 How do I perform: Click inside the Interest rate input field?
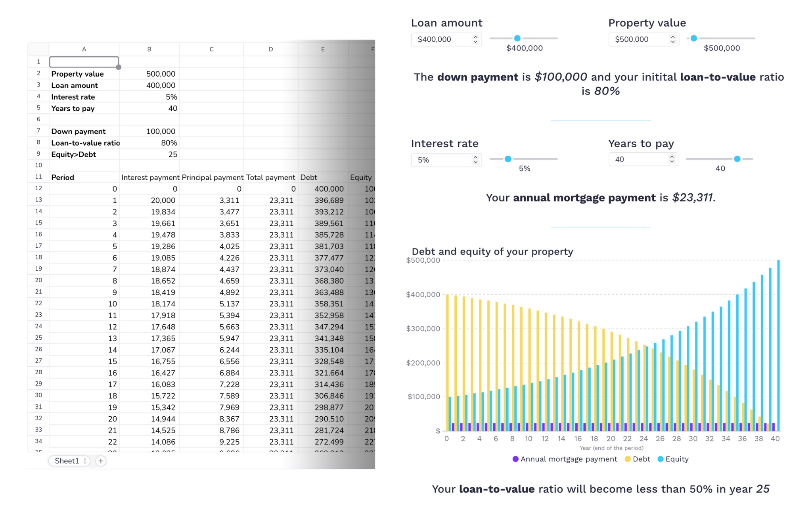[441, 160]
